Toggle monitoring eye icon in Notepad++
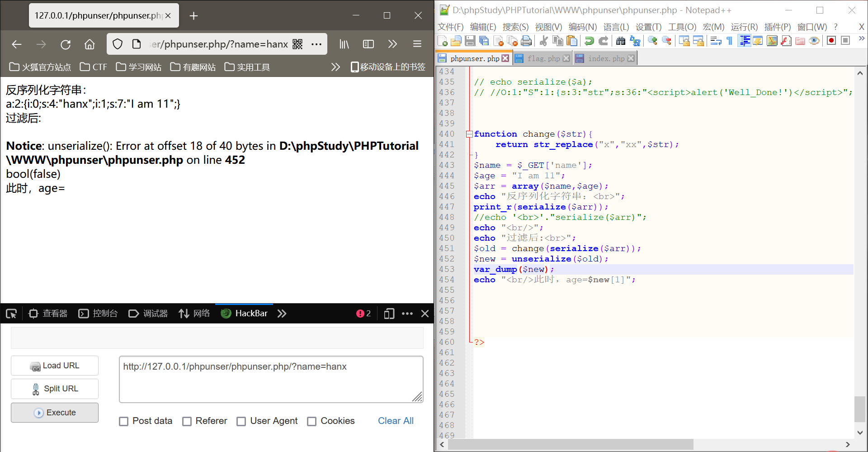This screenshot has height=452, width=868. (x=814, y=41)
